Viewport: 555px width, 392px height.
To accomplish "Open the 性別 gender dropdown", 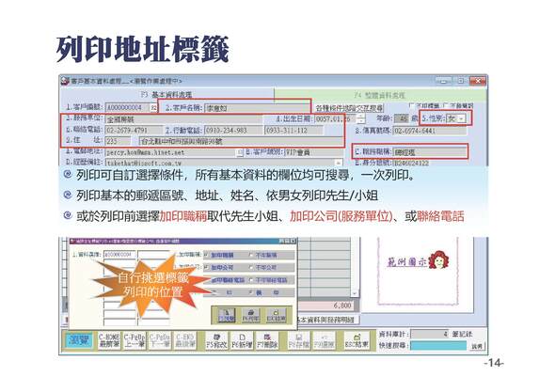I will tap(461, 118).
